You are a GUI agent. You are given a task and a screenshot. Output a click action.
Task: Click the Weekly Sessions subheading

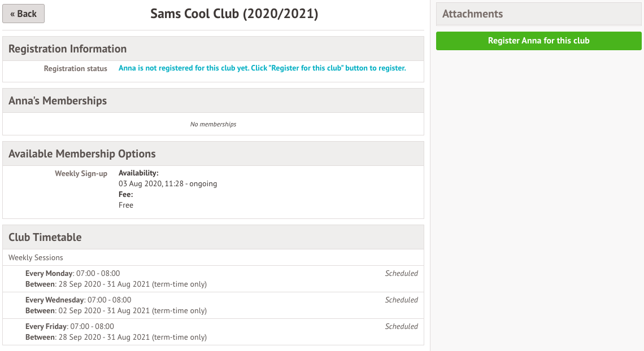coord(36,257)
